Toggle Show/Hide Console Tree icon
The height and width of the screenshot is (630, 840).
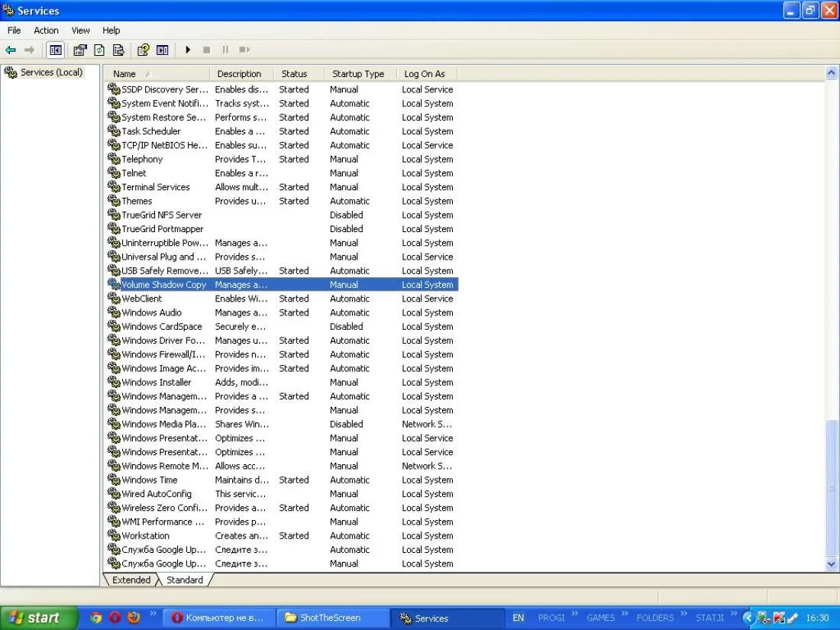click(x=55, y=50)
